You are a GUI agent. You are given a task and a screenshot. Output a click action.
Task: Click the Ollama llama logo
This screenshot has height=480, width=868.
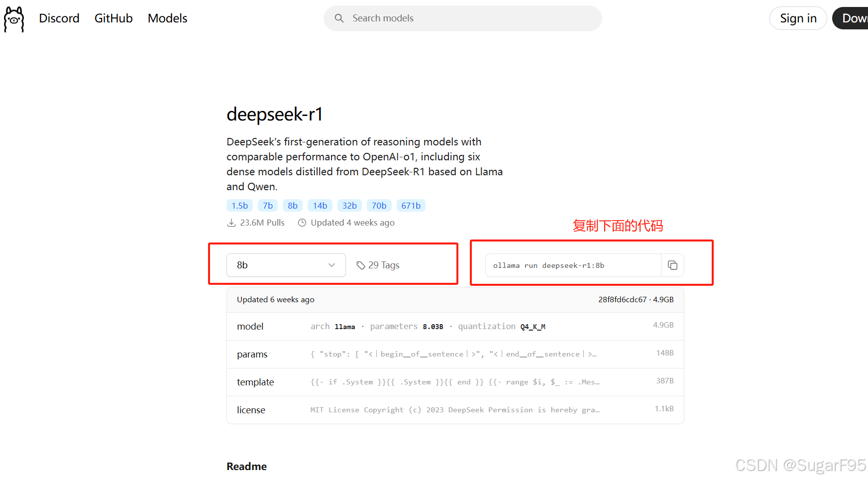click(14, 19)
